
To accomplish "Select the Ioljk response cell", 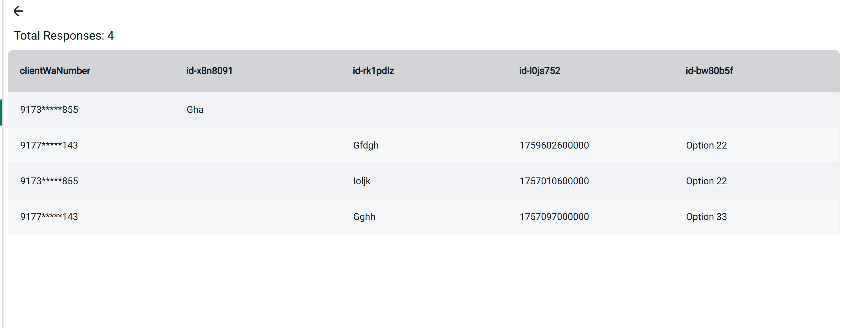I will tap(361, 181).
